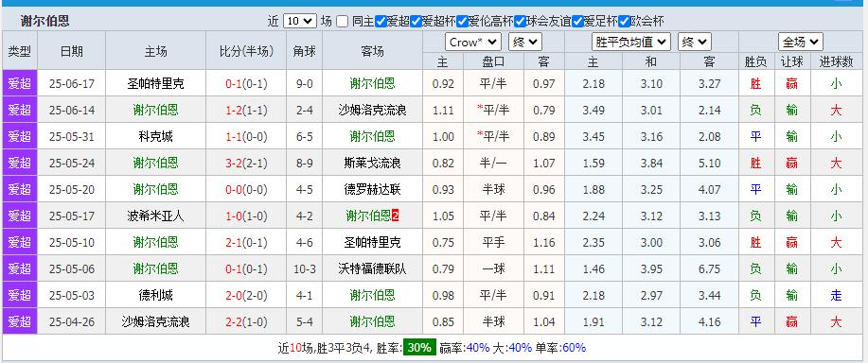This screenshot has height=363, width=868.
Task: Click the date 25-05-10 cell
Action: tap(71, 243)
